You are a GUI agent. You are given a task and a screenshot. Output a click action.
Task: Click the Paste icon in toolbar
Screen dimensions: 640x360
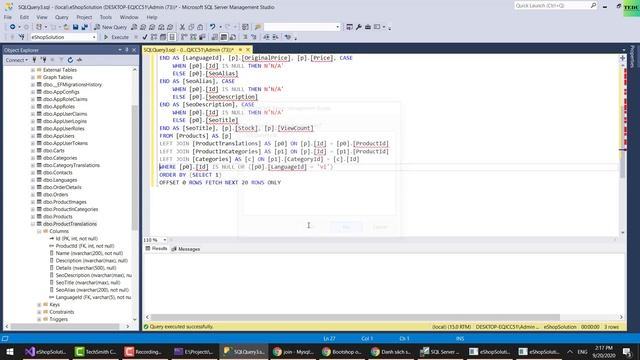200,27
